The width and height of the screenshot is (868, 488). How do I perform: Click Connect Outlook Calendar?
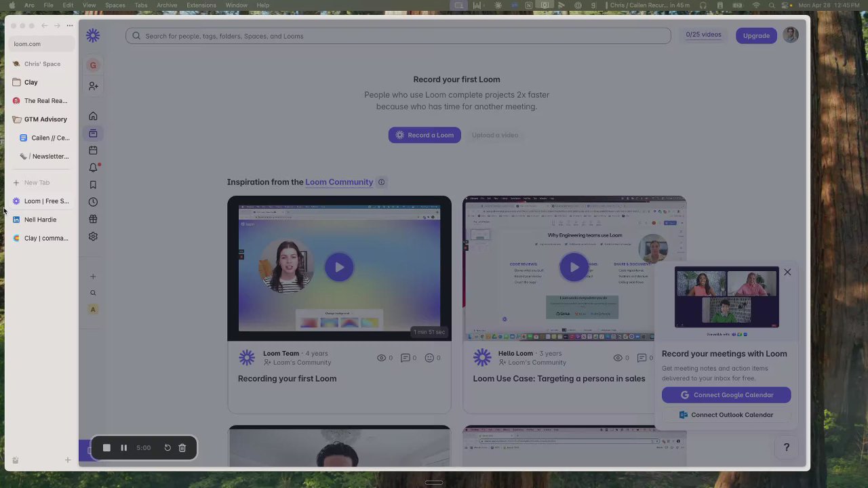(726, 415)
